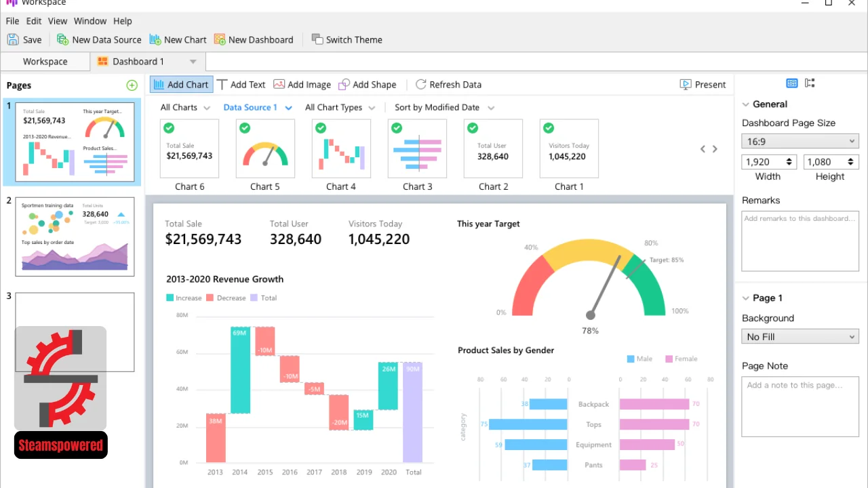Click the Width stepper field 1,920
This screenshot has height=488, width=868.
pyautogui.click(x=770, y=162)
